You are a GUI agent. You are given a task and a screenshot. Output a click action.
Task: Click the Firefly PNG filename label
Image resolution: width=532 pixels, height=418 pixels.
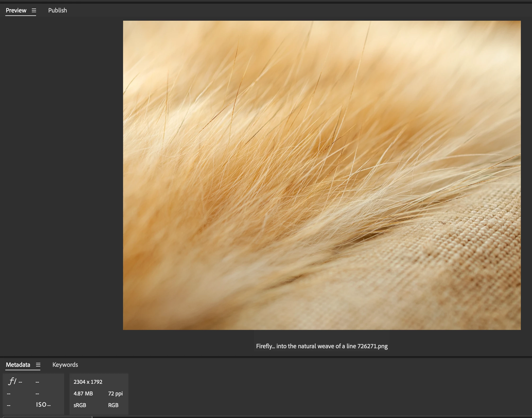pyautogui.click(x=322, y=346)
